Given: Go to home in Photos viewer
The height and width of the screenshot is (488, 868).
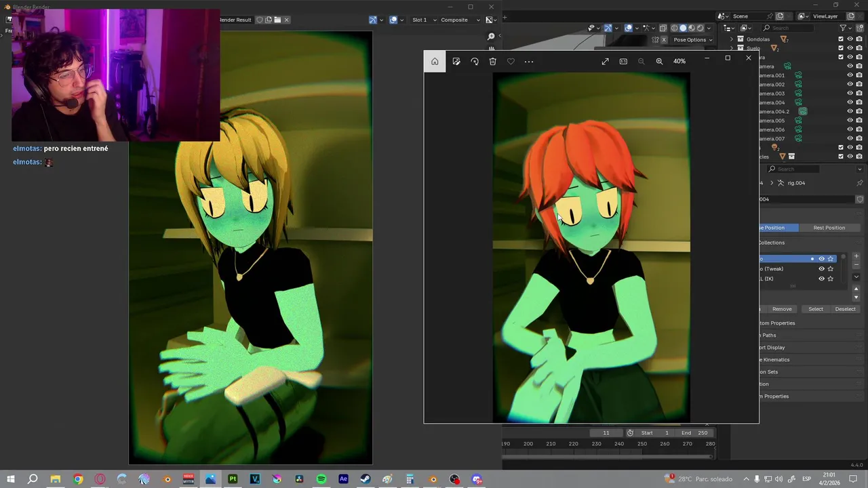Looking at the screenshot, I should point(435,61).
